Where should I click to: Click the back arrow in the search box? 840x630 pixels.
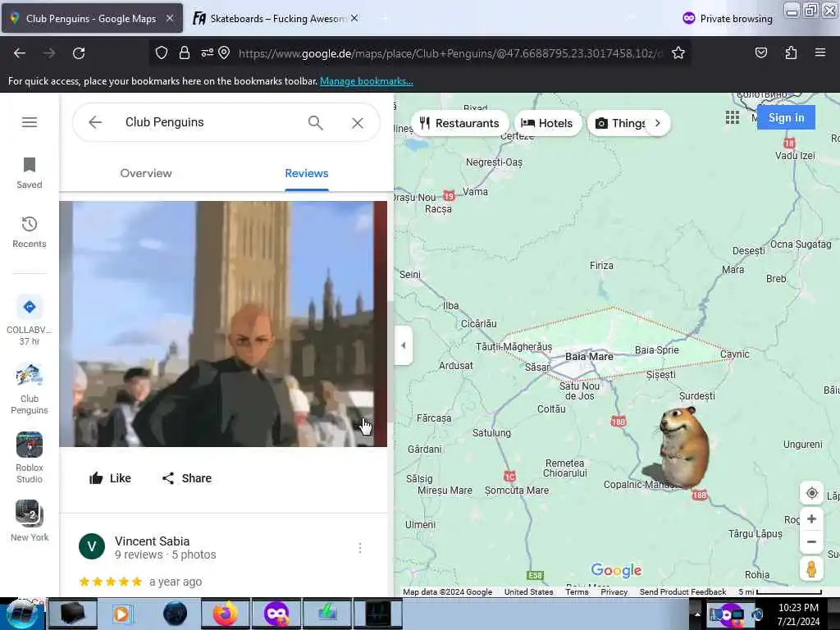click(x=95, y=122)
